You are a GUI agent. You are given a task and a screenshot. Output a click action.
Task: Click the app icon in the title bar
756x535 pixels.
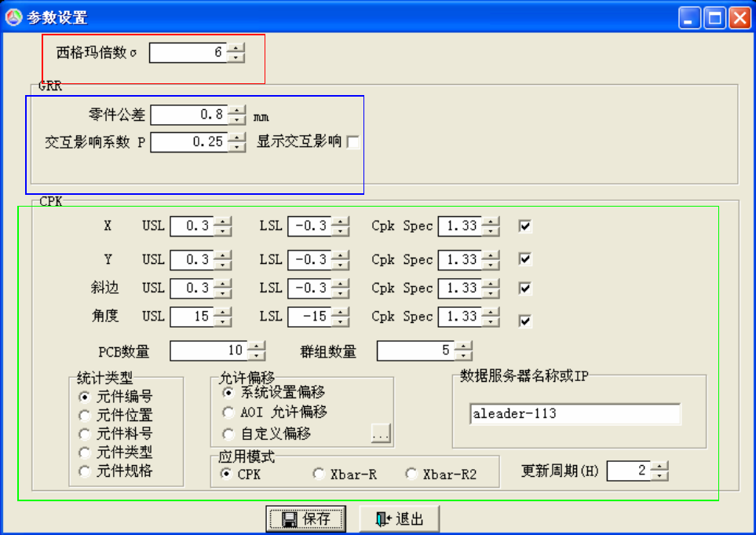[x=13, y=16]
